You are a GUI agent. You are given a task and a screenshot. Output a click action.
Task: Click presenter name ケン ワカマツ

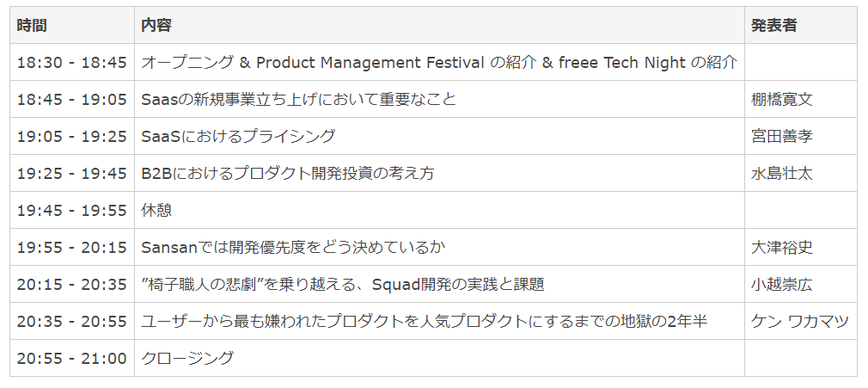799,322
